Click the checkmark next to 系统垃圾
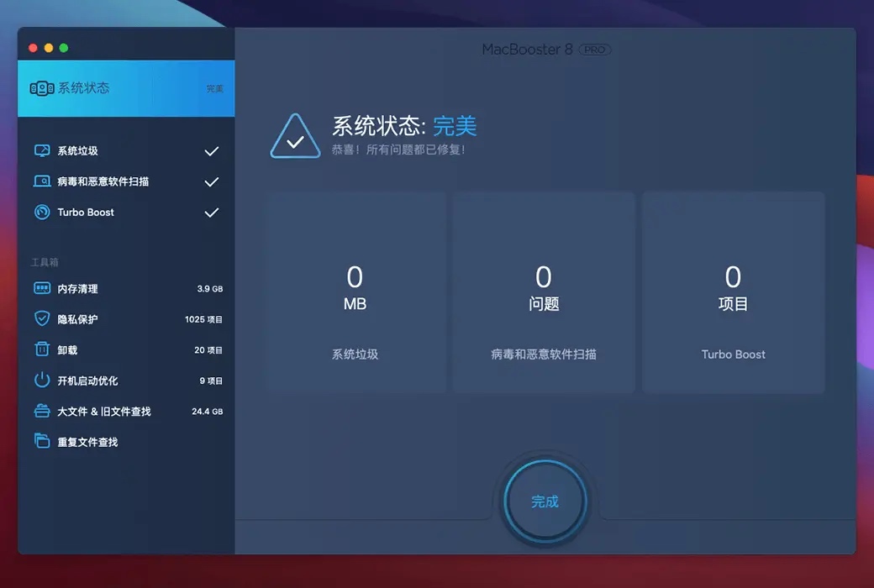874x588 pixels. tap(211, 151)
